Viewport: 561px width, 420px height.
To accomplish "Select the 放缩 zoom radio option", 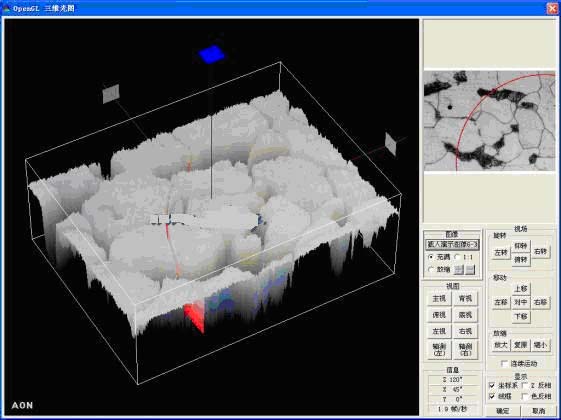I will [x=431, y=269].
